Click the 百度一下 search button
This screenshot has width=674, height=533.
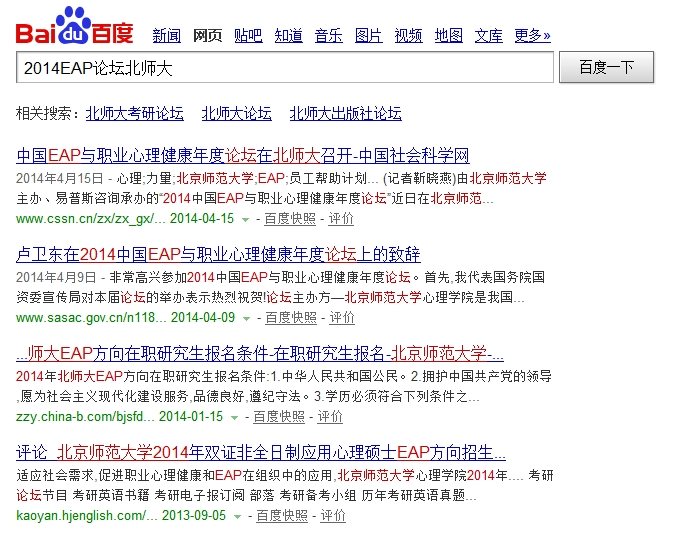point(606,68)
